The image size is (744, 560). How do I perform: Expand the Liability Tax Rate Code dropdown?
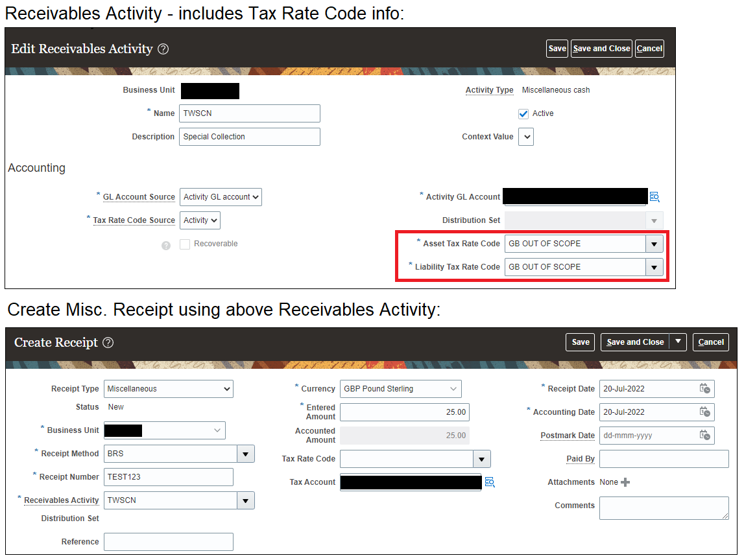pos(654,266)
